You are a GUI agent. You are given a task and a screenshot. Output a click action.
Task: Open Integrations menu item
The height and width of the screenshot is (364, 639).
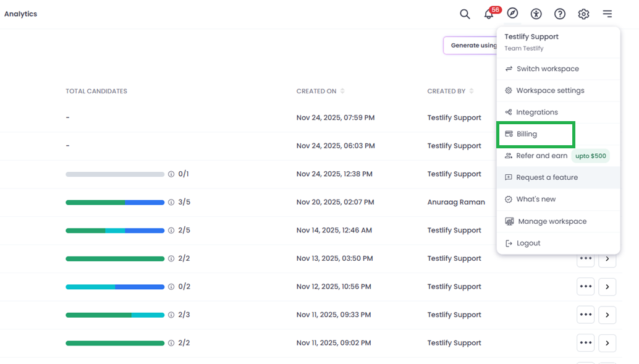pos(558,112)
